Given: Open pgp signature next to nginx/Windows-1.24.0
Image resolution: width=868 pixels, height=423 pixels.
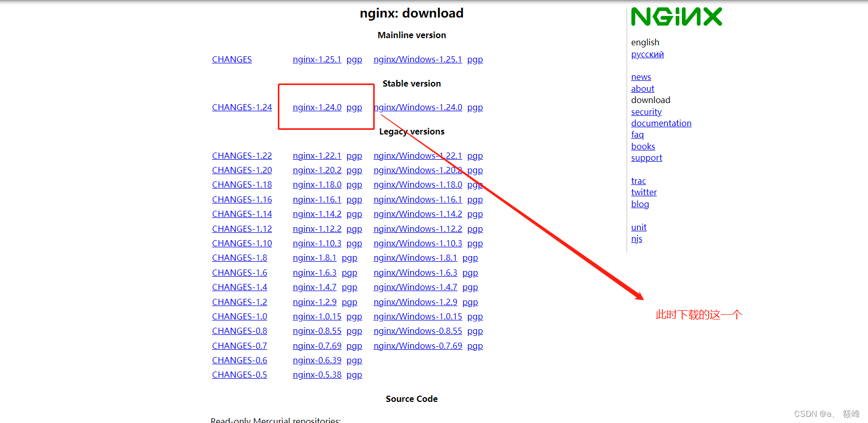Looking at the screenshot, I should (x=475, y=107).
